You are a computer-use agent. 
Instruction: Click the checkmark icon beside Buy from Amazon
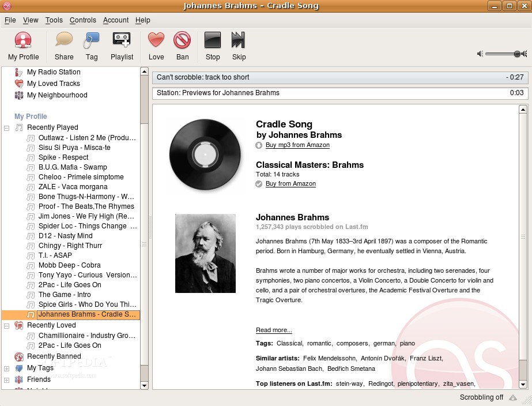point(259,184)
